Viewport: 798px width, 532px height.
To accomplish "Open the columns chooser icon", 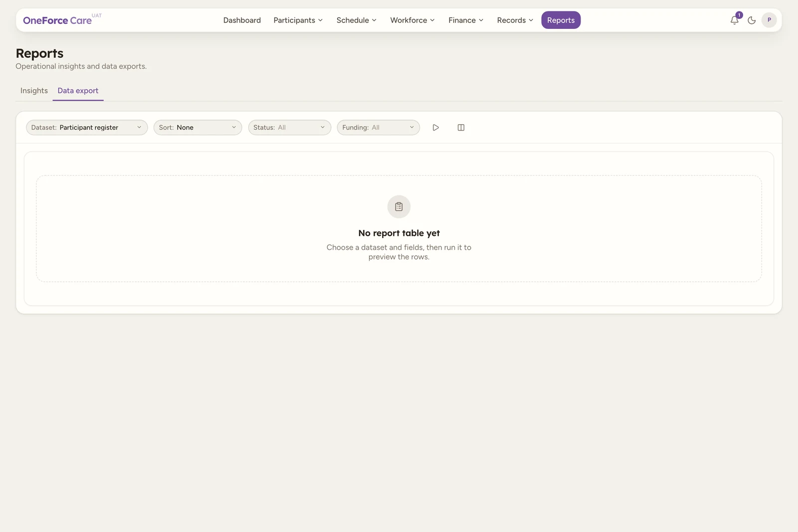I will (461, 128).
